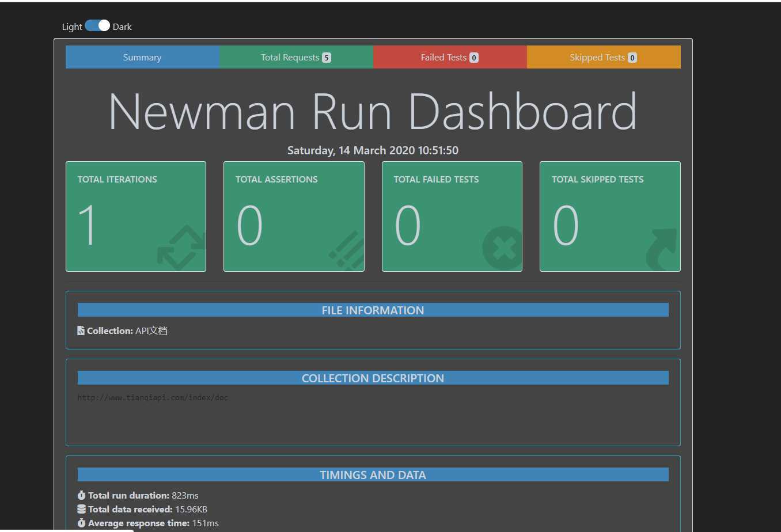The height and width of the screenshot is (532, 781).
Task: Click the Total Requests count badge 5
Action: pos(327,58)
